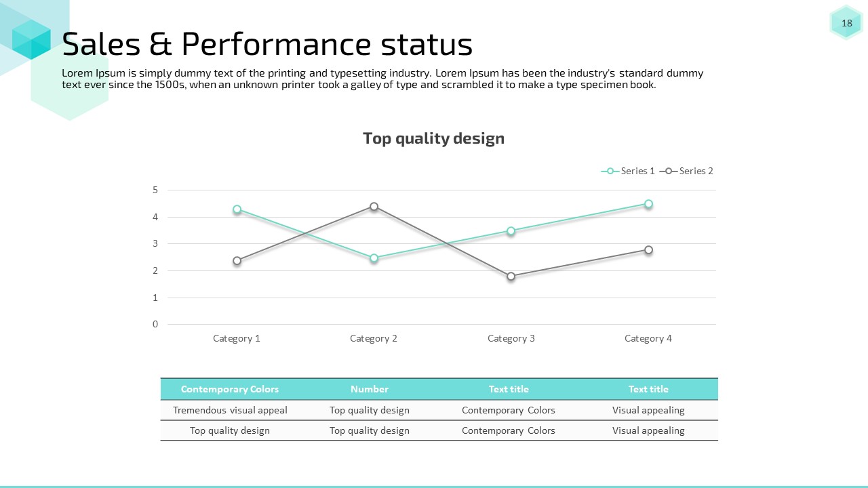
Task: Select Series 1 data point at Category 4
Action: [648, 204]
